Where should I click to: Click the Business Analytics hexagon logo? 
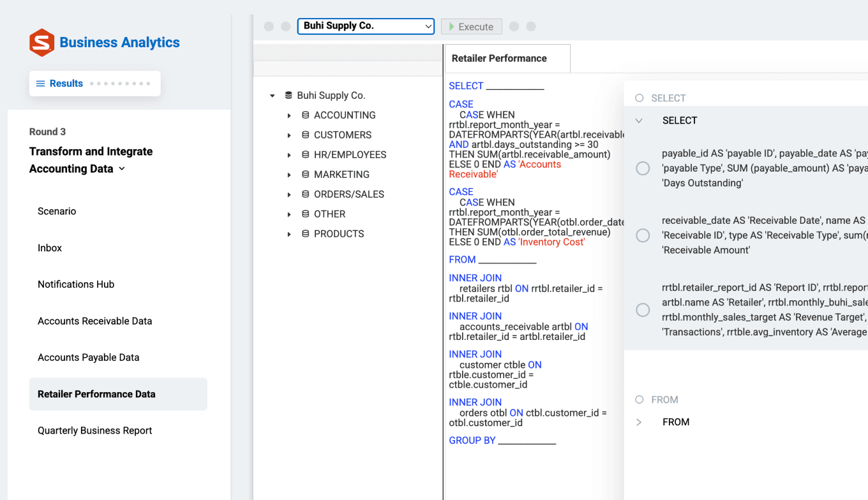coord(41,43)
